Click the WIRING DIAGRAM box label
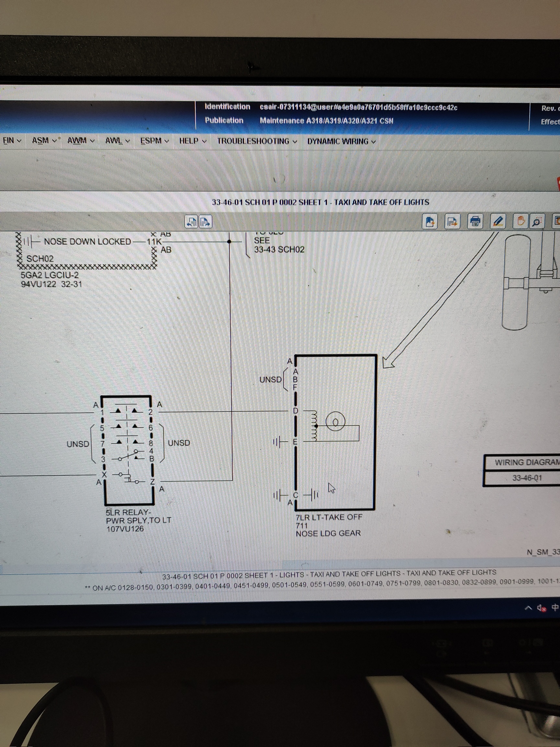 (x=527, y=463)
